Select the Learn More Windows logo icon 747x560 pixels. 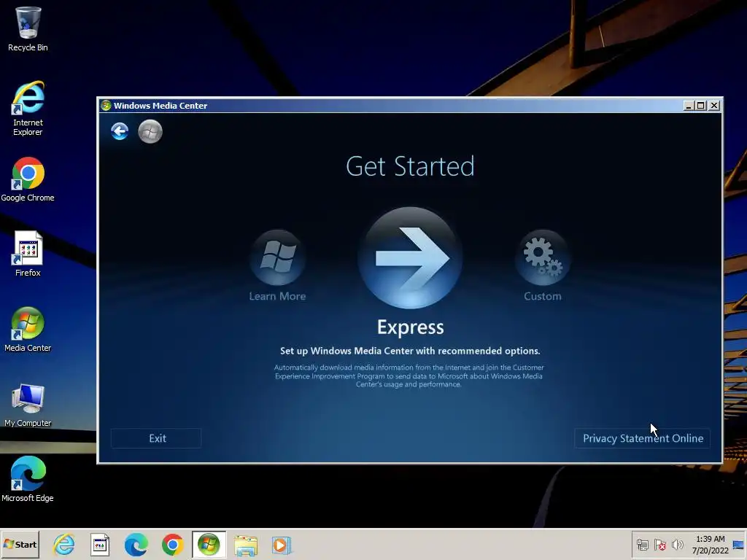pyautogui.click(x=278, y=257)
